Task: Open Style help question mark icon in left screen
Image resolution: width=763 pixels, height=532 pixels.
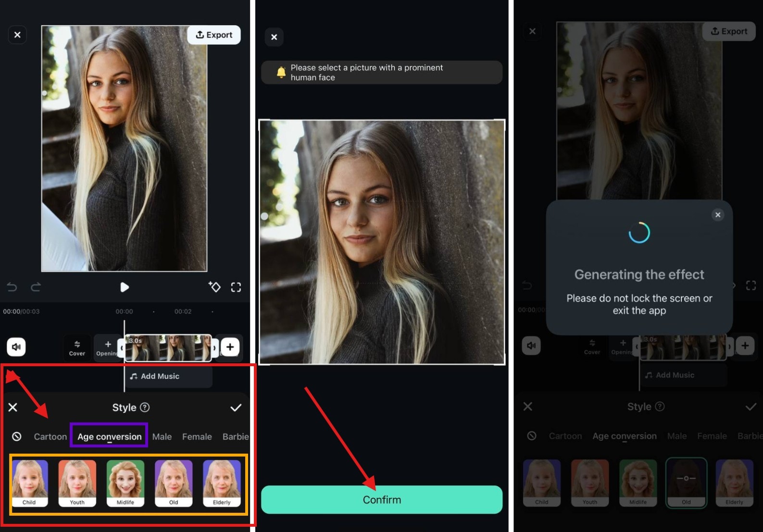Action: pyautogui.click(x=145, y=408)
